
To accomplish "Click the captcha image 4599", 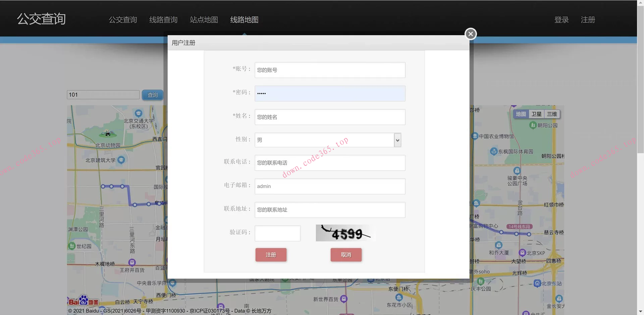I will pos(345,233).
